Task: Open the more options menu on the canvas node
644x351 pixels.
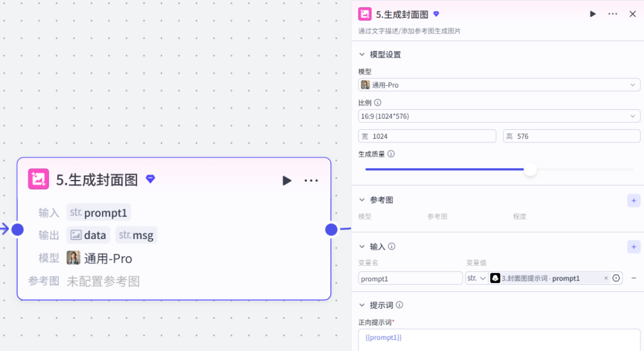Action: coord(311,180)
